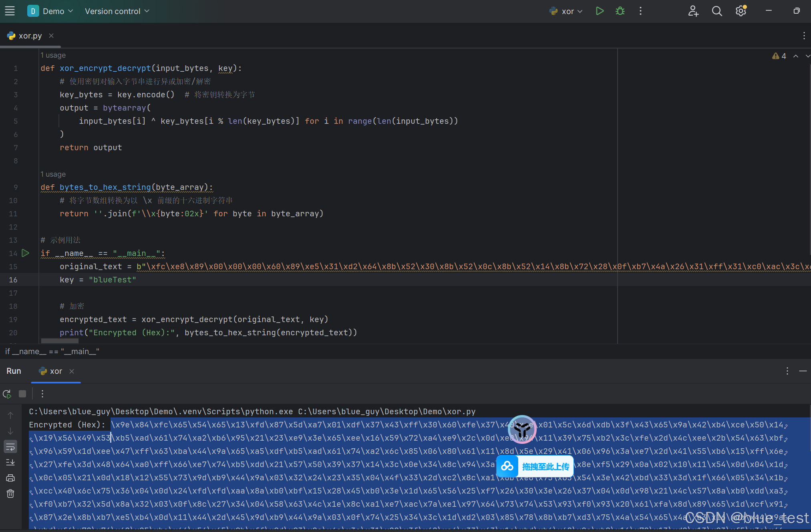The height and width of the screenshot is (532, 811).
Task: Open Code With Me collaboration icon
Action: pyautogui.click(x=693, y=11)
